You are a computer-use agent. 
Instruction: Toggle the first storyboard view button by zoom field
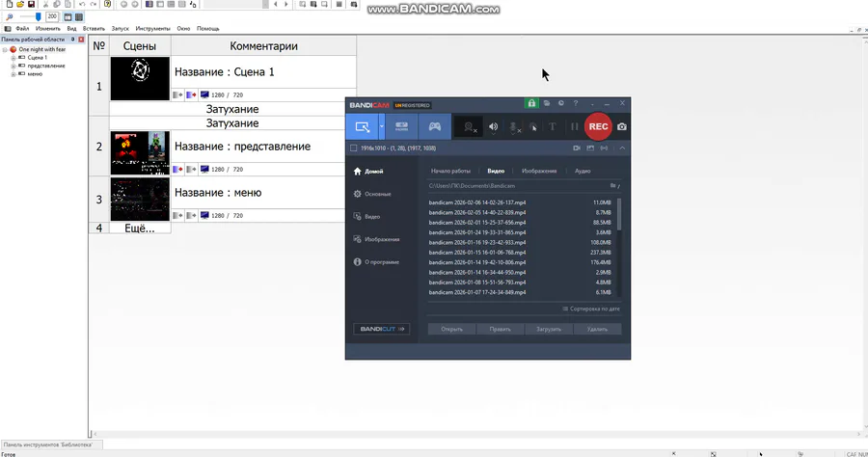click(68, 16)
